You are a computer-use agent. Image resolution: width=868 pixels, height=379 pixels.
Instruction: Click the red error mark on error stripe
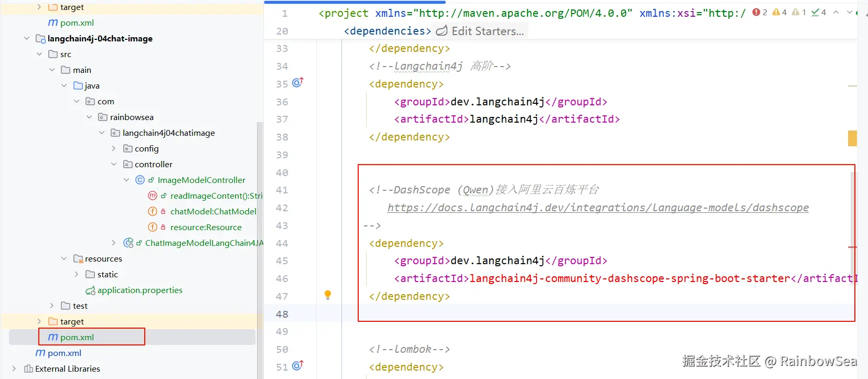852,246
